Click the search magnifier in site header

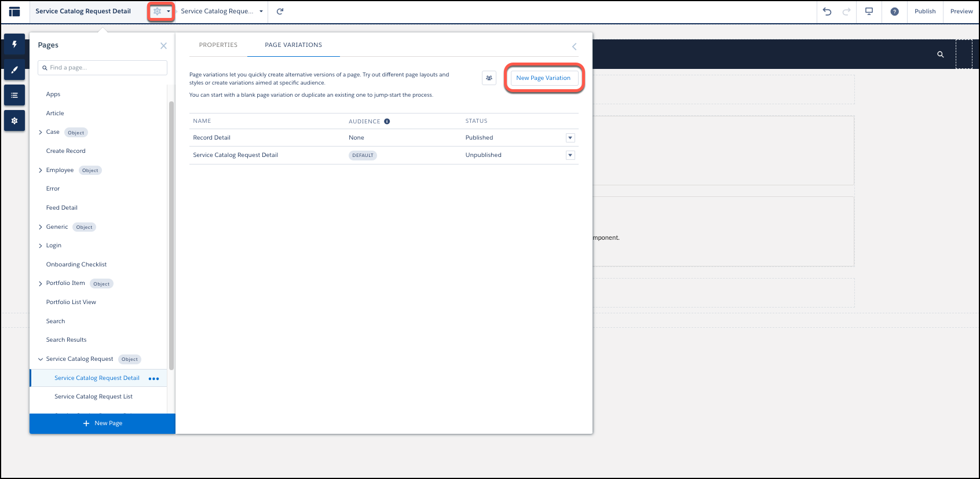click(941, 54)
